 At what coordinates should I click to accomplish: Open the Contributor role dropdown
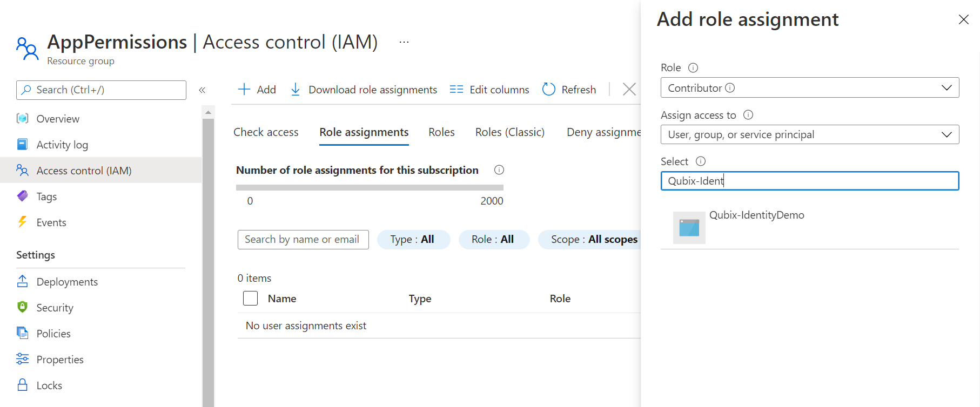pyautogui.click(x=810, y=87)
